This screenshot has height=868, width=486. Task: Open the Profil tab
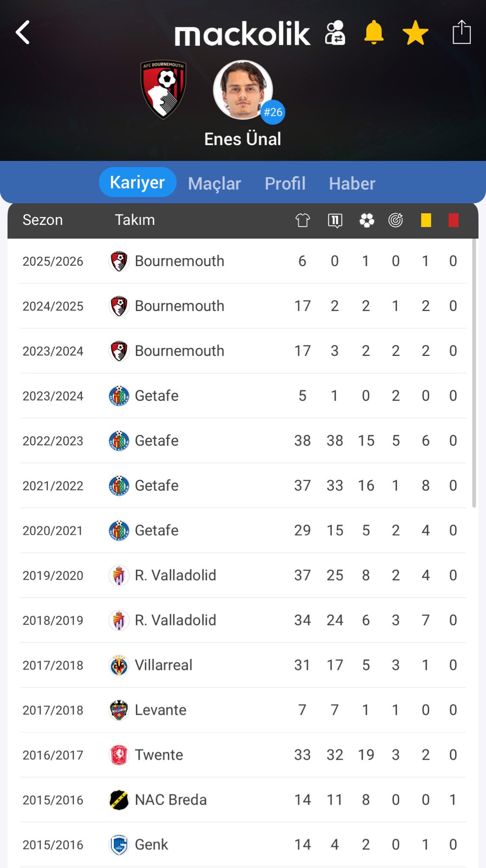(285, 184)
